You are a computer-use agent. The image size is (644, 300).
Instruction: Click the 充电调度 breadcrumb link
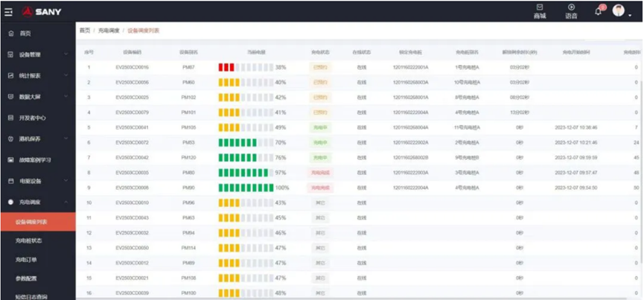109,31
